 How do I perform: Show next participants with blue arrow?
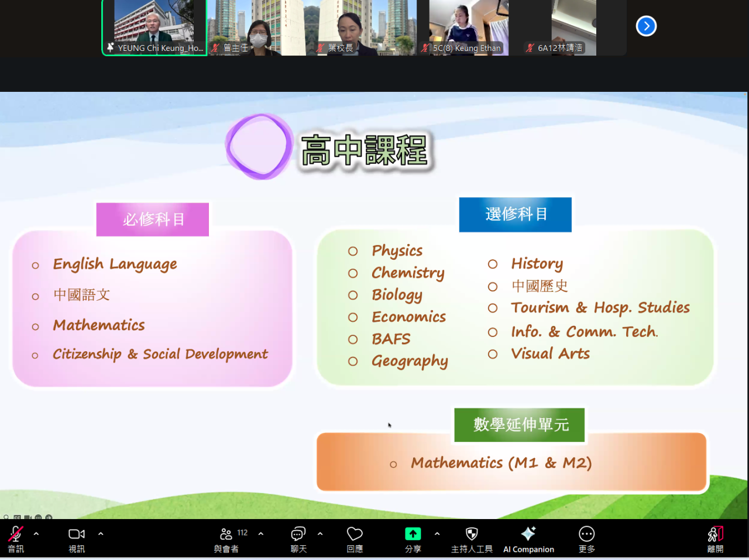(x=646, y=26)
